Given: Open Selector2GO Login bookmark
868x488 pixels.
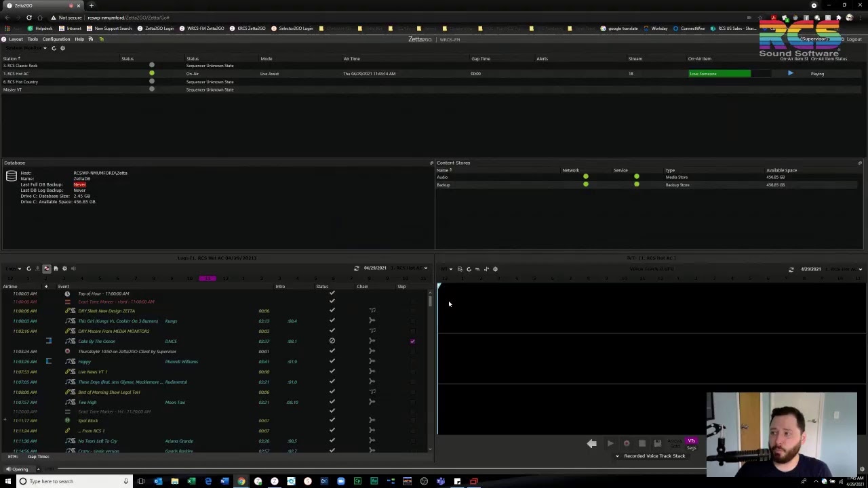Looking at the screenshot, I should click(x=292, y=28).
